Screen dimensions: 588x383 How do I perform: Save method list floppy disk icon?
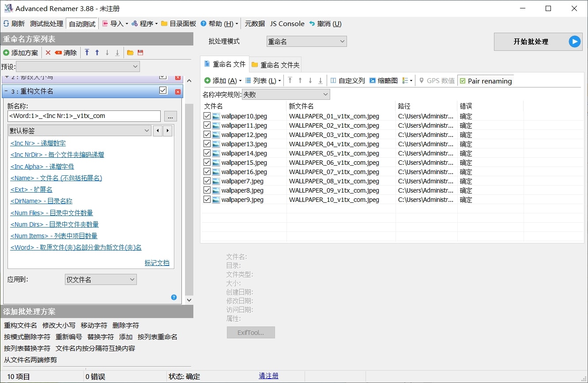[140, 53]
